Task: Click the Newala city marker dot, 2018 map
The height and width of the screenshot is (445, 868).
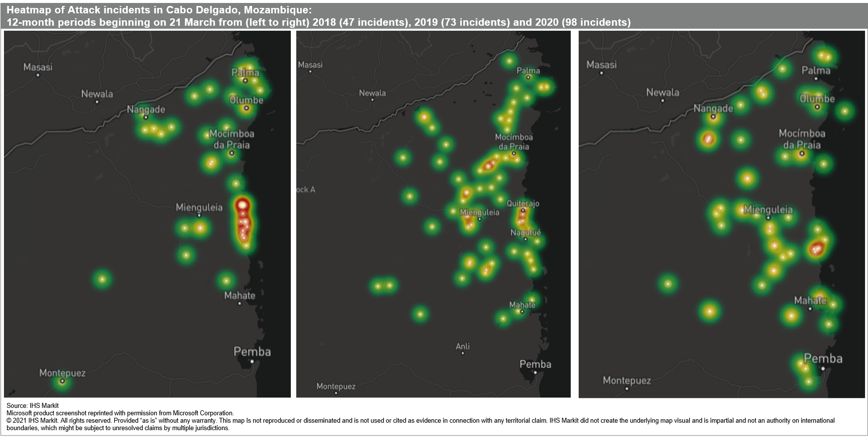Action: point(97,102)
